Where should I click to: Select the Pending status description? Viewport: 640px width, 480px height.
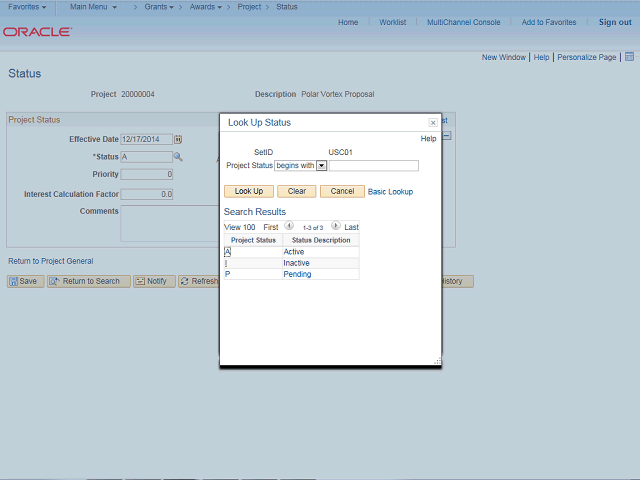pos(297,274)
